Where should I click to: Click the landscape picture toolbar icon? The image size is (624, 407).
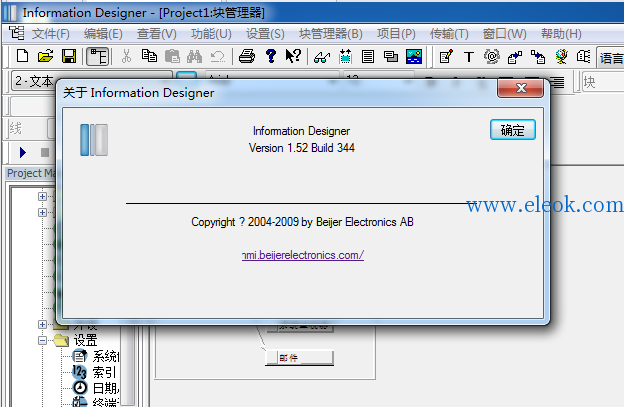pos(414,56)
